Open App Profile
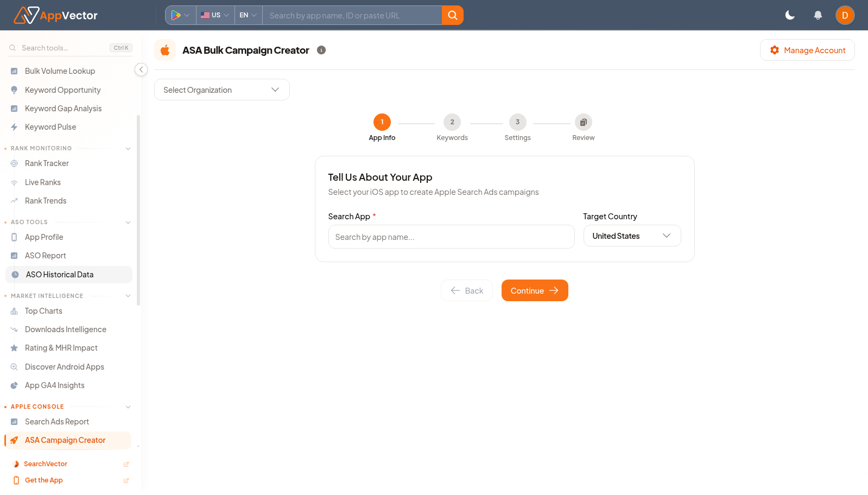This screenshot has height=495, width=868. (44, 237)
